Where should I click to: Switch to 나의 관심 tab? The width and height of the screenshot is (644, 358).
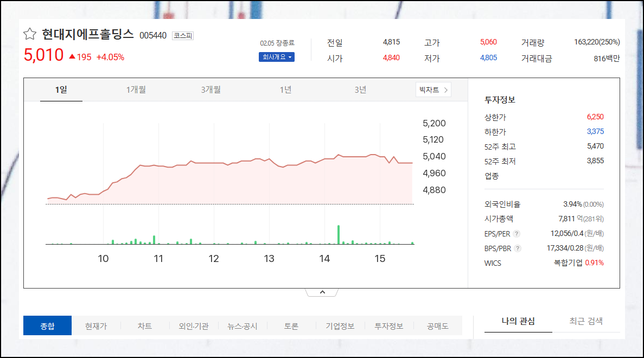coord(518,321)
